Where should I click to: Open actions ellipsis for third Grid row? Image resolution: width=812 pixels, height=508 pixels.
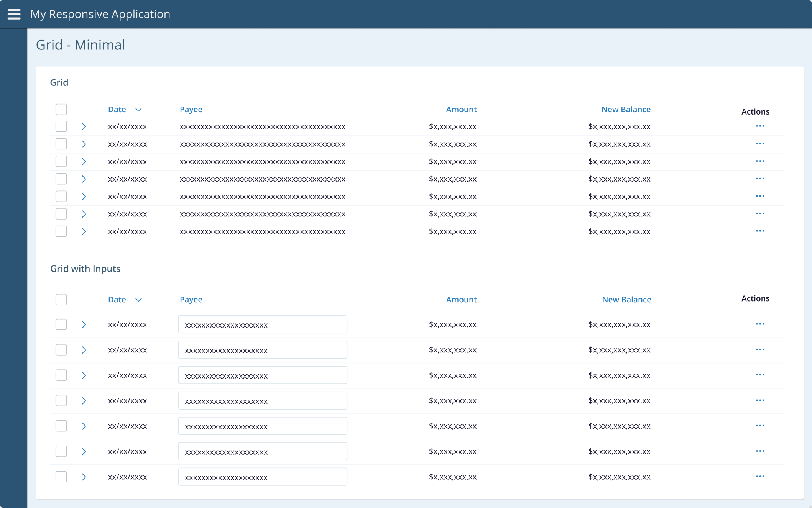[x=760, y=161]
